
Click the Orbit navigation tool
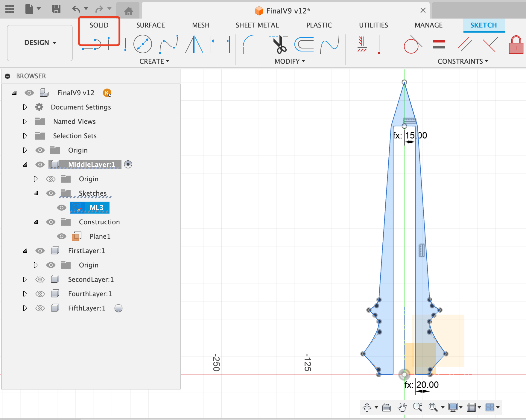367,407
